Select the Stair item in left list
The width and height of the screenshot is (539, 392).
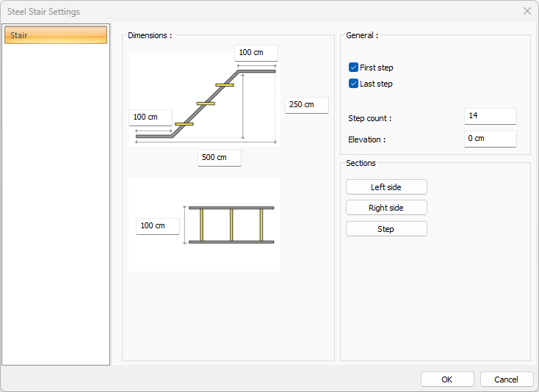[56, 35]
